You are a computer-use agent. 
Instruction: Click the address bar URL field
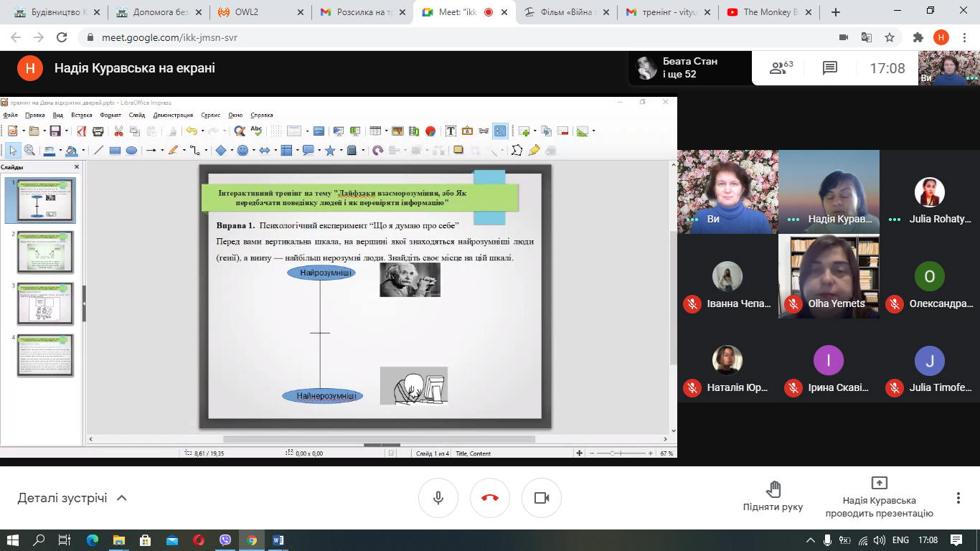pyautogui.click(x=430, y=37)
